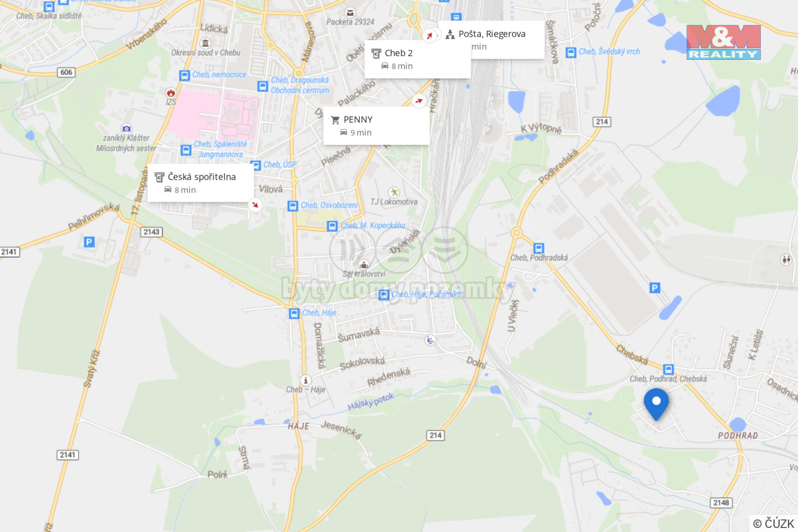Click the red arrow marker near Česká spořitelna

pos(255,204)
